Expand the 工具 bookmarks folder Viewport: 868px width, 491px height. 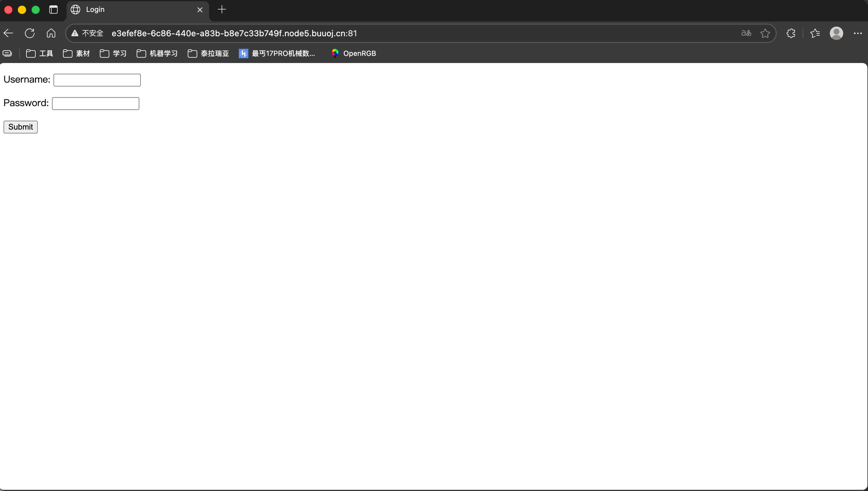pos(40,53)
